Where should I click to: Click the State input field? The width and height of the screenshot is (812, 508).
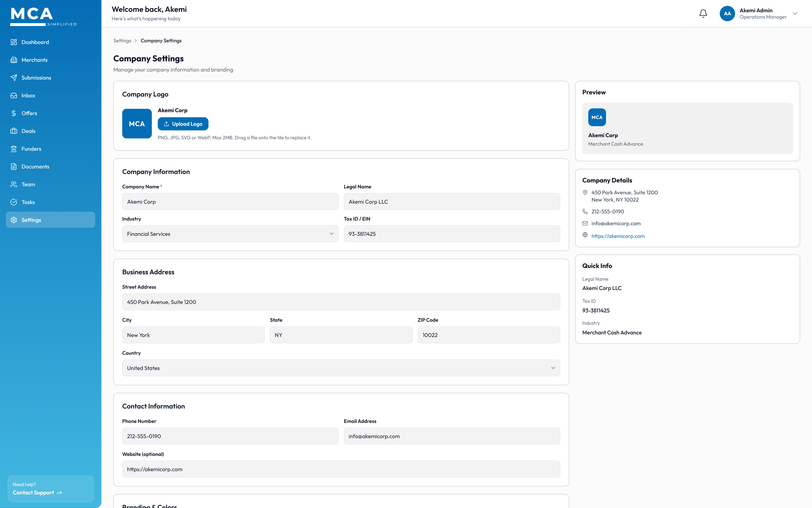(x=341, y=335)
